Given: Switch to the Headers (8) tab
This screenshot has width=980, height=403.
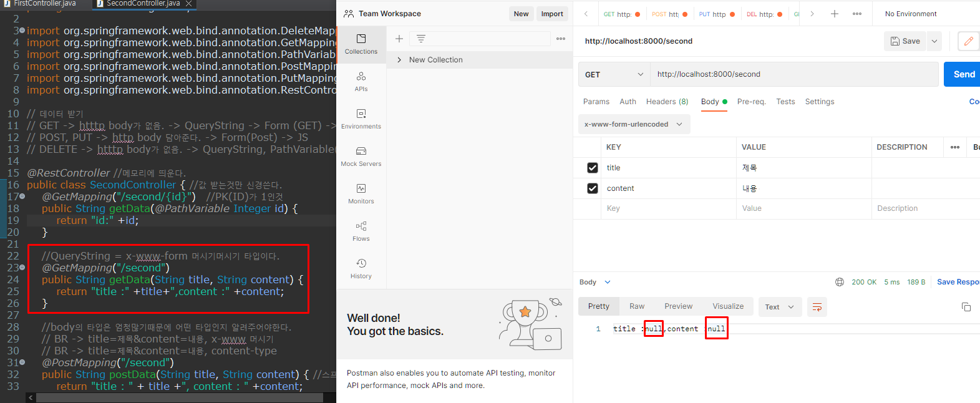Looking at the screenshot, I should (x=667, y=102).
